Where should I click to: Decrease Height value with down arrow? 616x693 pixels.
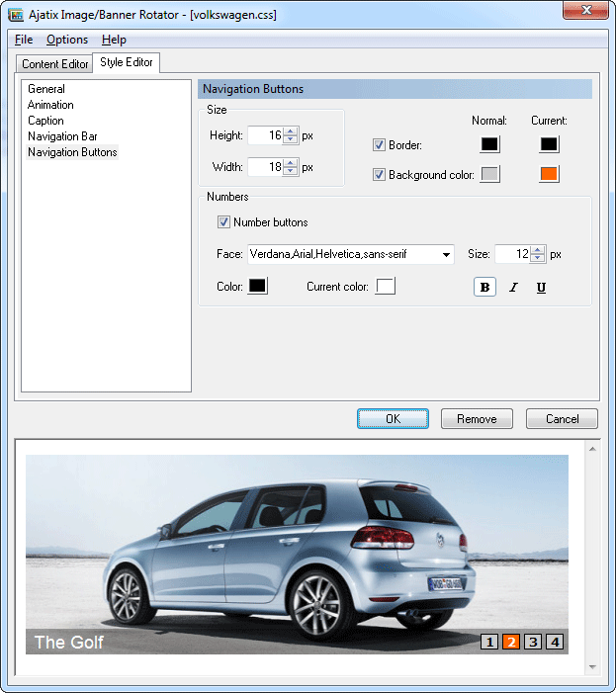(x=290, y=139)
